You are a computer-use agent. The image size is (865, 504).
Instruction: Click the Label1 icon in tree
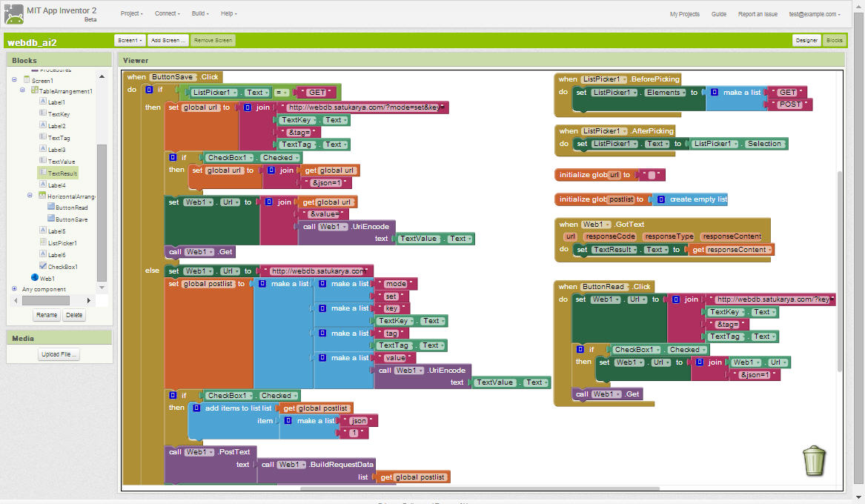(x=43, y=102)
